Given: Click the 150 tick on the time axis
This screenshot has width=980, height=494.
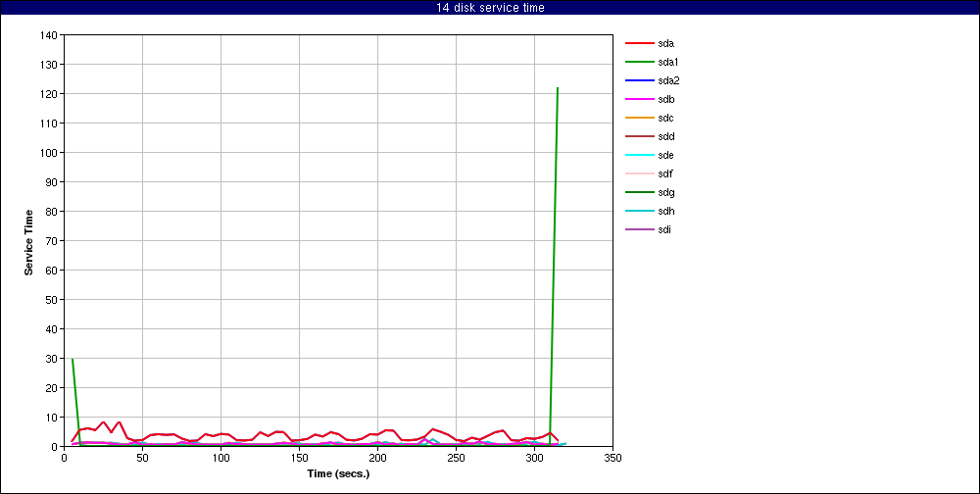Looking at the screenshot, I should pos(299,458).
